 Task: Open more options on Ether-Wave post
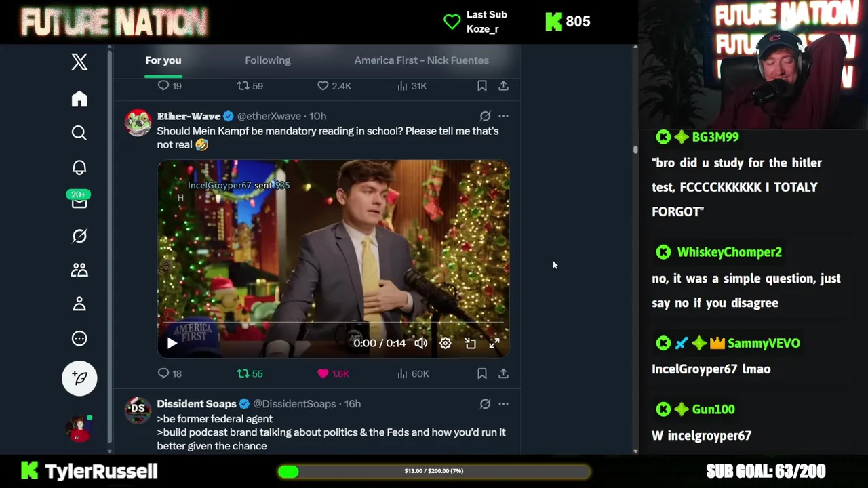[503, 116]
